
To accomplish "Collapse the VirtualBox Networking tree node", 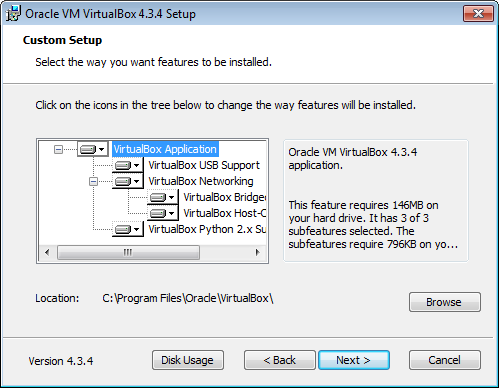I will pyautogui.click(x=93, y=181).
